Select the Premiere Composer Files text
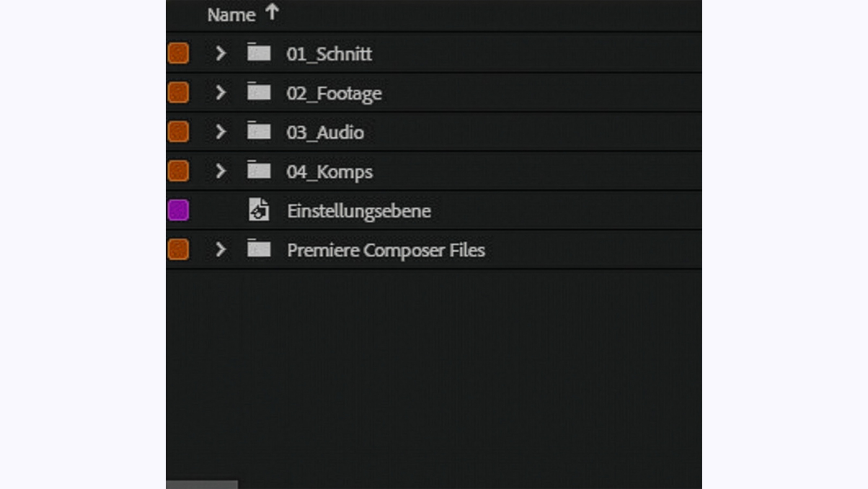Screen dimensions: 868x489 386,250
